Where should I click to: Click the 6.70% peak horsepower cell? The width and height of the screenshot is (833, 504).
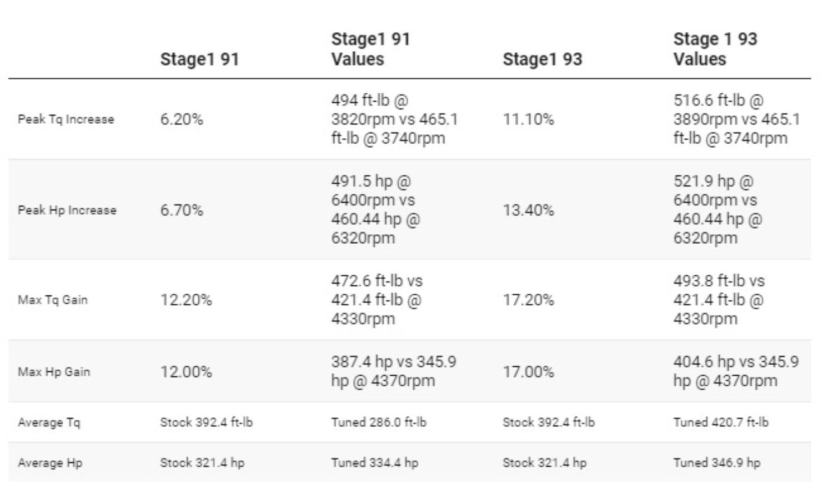click(182, 210)
